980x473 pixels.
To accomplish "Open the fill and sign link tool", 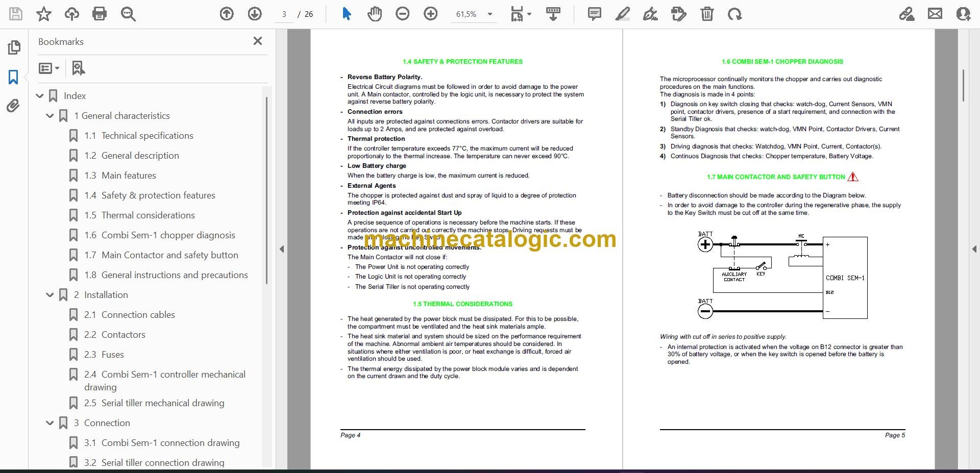I will pos(906,14).
